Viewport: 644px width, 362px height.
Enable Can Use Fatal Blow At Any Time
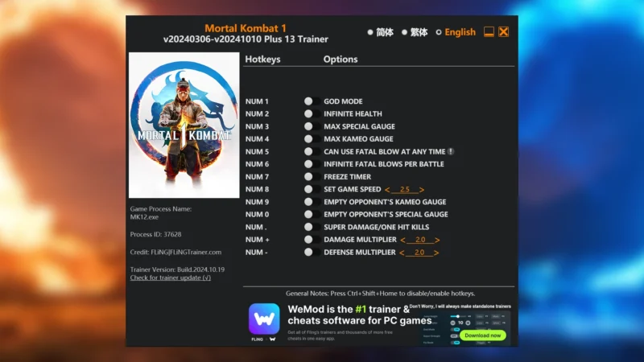(312, 151)
